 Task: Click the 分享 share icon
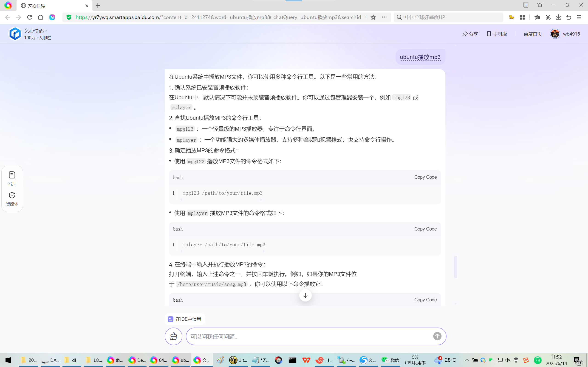click(470, 34)
